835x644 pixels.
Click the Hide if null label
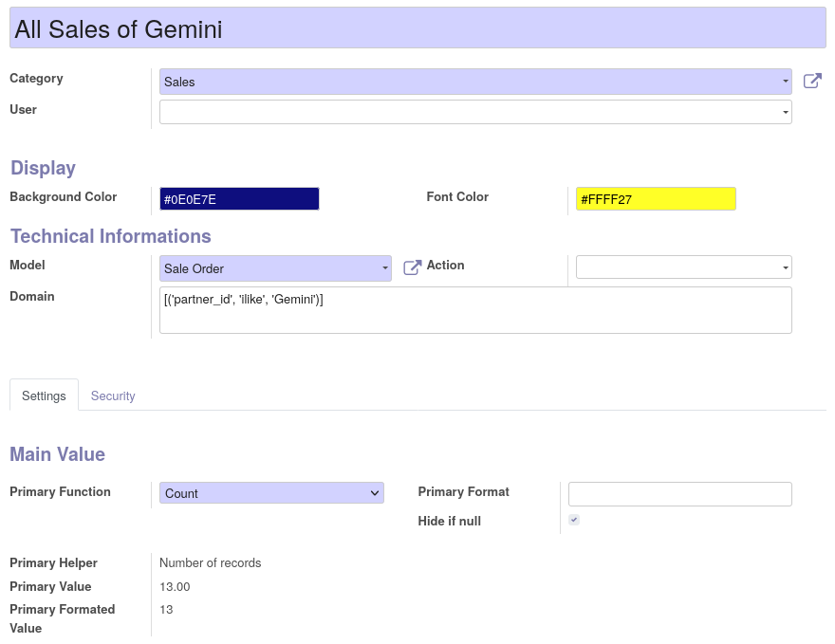tap(449, 521)
